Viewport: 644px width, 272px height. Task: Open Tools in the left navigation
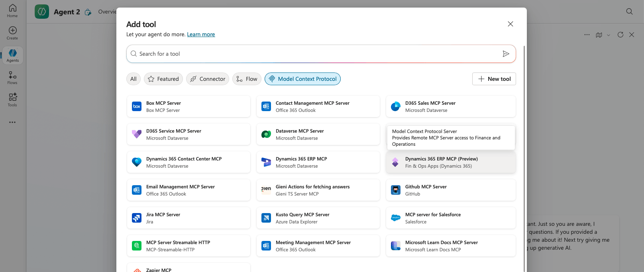pos(12,100)
